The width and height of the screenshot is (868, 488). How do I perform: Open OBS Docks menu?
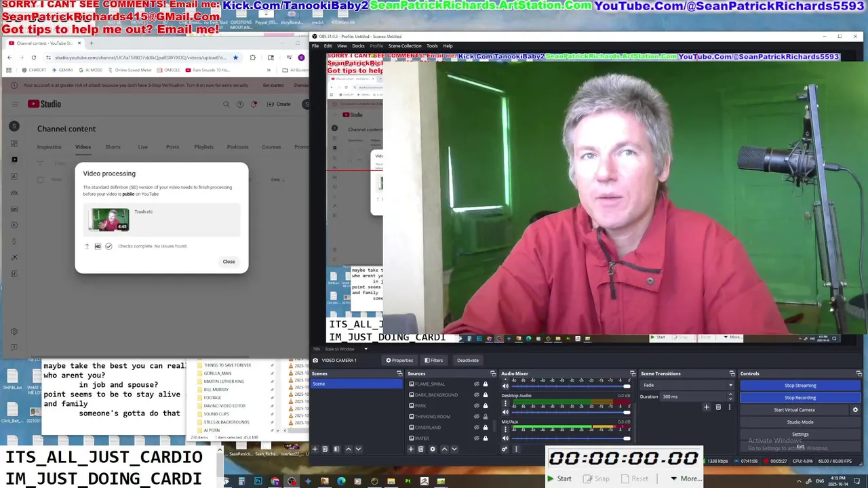point(358,46)
